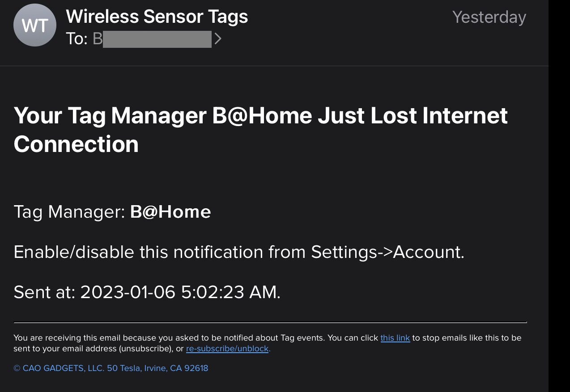This screenshot has width=570, height=392.
Task: Open the re-subscribe/unblock link
Action: 227,349
